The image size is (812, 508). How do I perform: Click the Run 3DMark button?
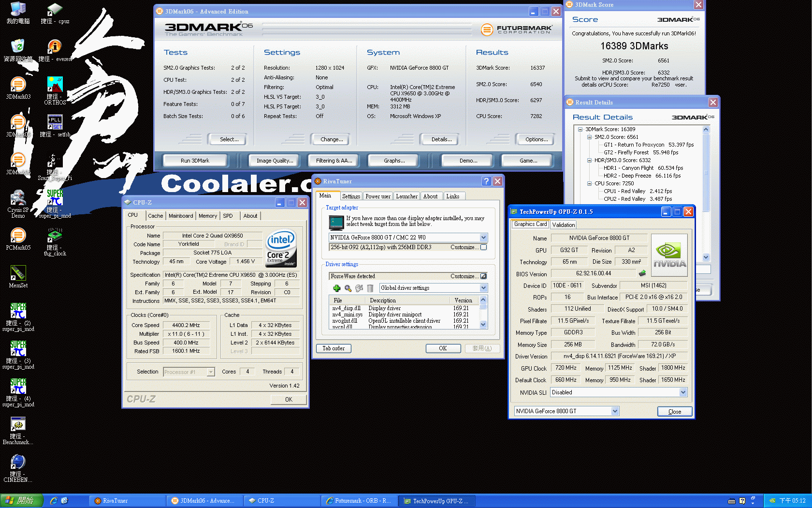pos(195,161)
